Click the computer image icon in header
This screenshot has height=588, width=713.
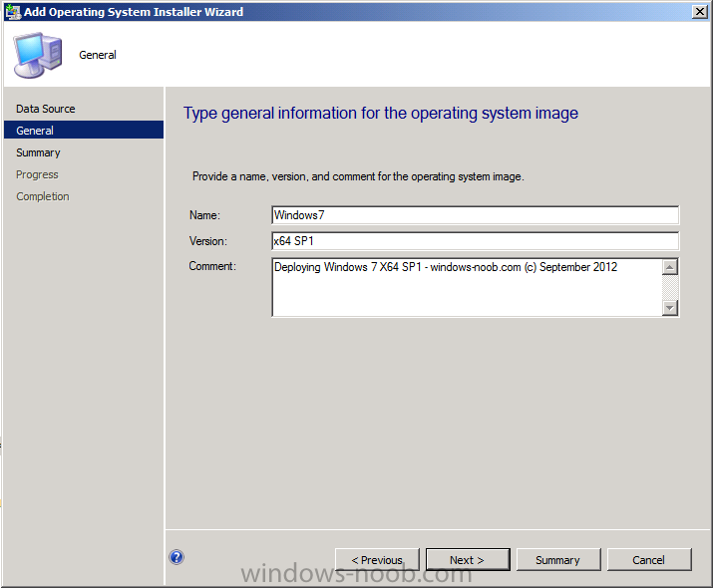click(38, 55)
